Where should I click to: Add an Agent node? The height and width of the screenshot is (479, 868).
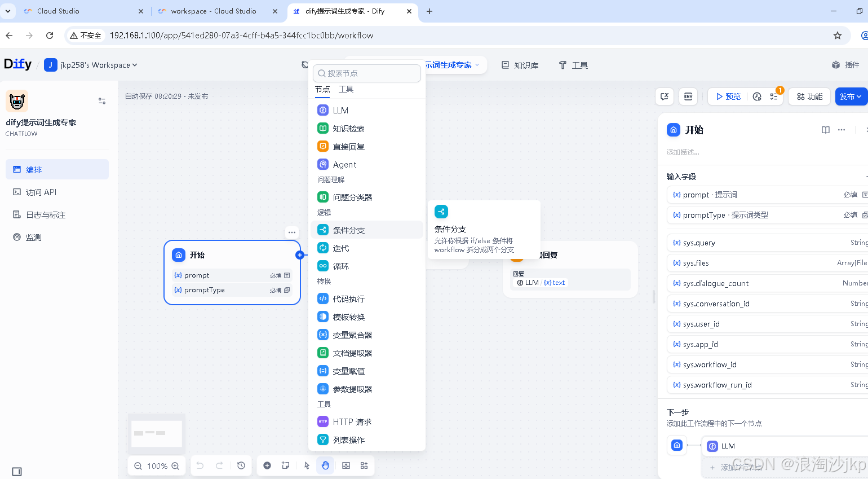[367, 165]
